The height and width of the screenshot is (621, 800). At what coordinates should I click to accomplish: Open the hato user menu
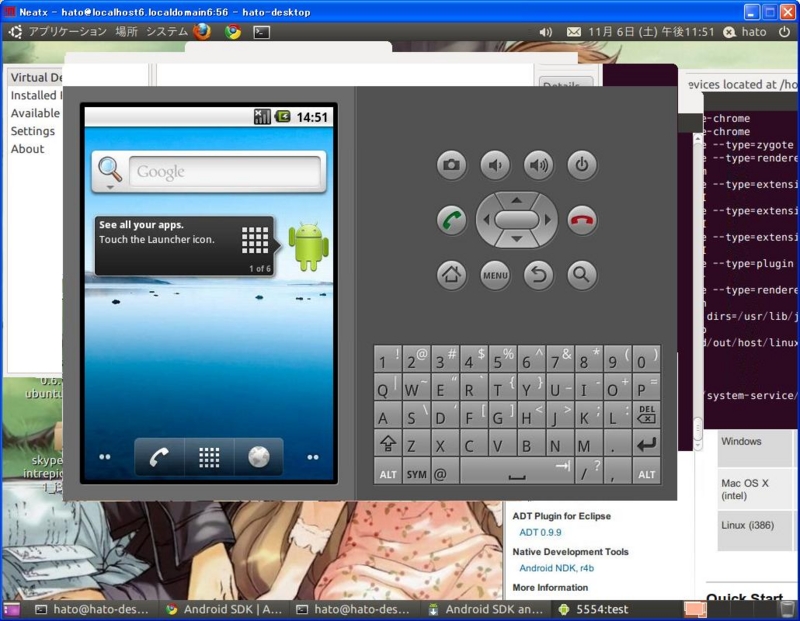[x=745, y=32]
